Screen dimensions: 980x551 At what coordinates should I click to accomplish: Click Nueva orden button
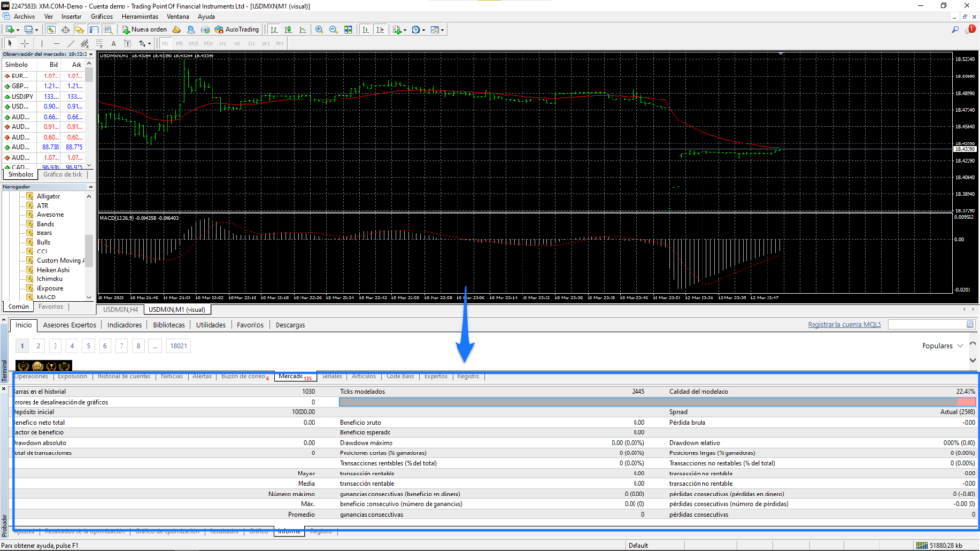(x=145, y=30)
